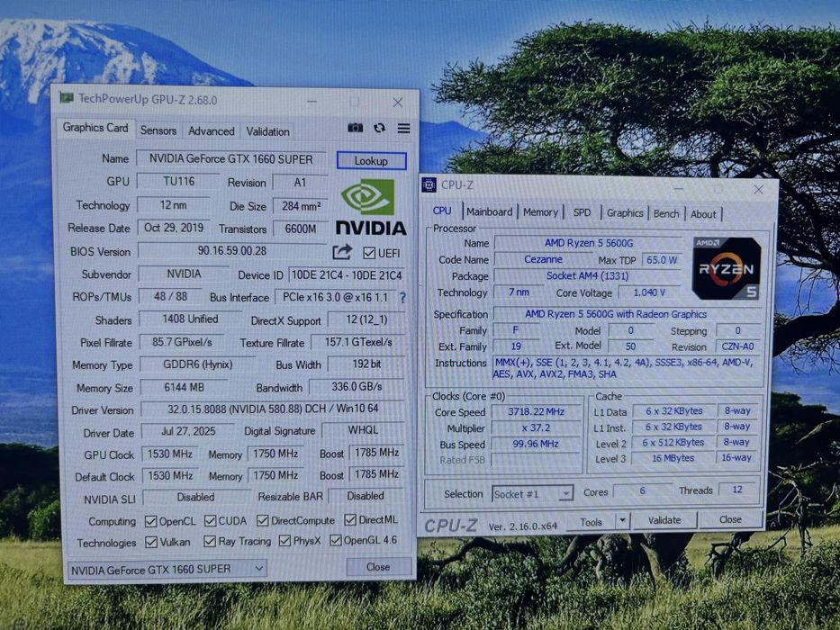
Task: Click bus interface question mark icon
Action: (x=402, y=298)
